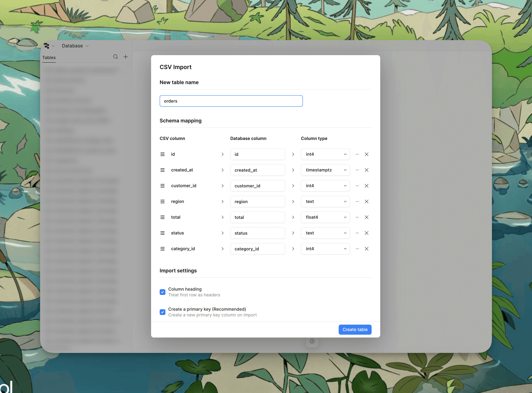Click the orders table name field

tap(231, 101)
